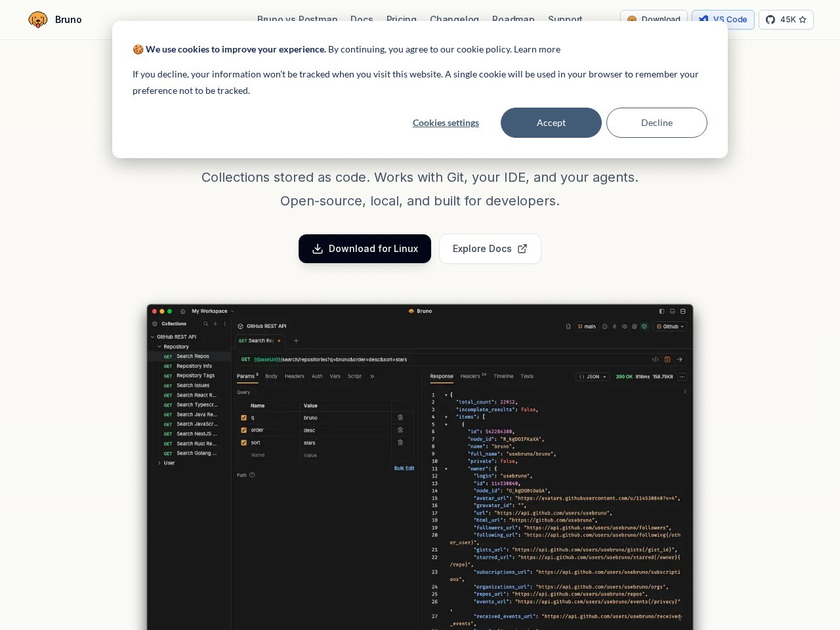Open the Auth tab
This screenshot has height=630, width=840.
tap(317, 376)
